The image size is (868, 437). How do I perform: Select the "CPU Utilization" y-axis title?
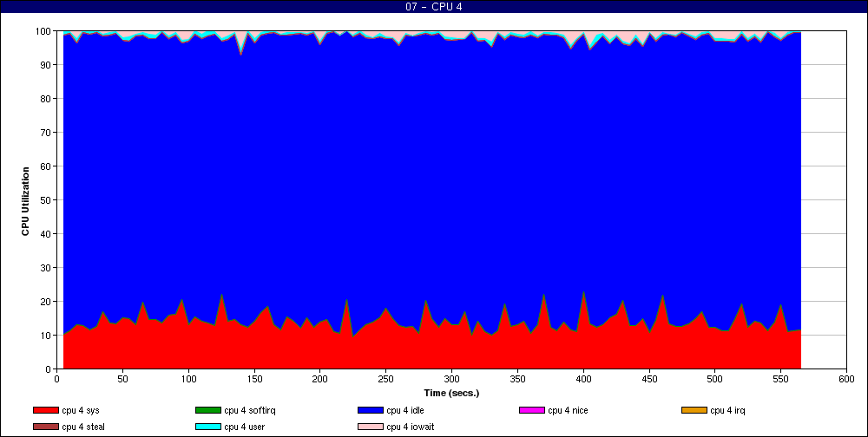pyautogui.click(x=25, y=200)
